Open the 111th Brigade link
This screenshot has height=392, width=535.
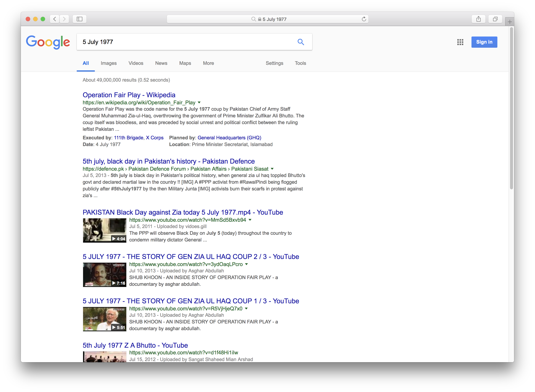click(129, 138)
